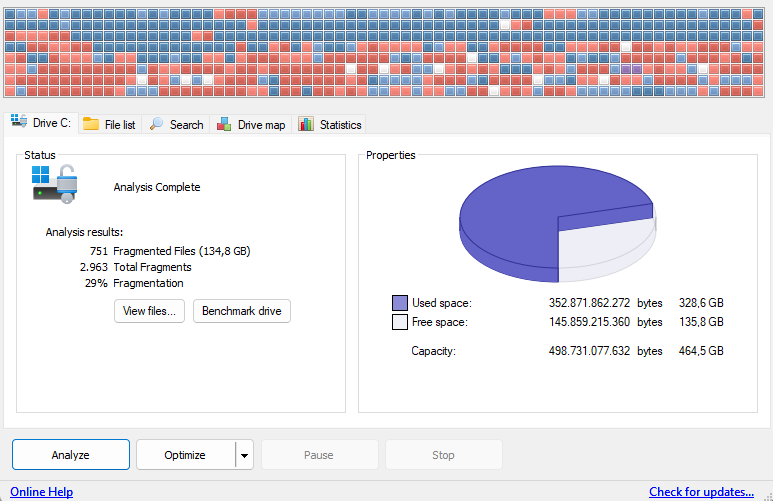Click the Used space color swatch
Image resolution: width=773 pixels, height=501 pixels.
(x=400, y=303)
